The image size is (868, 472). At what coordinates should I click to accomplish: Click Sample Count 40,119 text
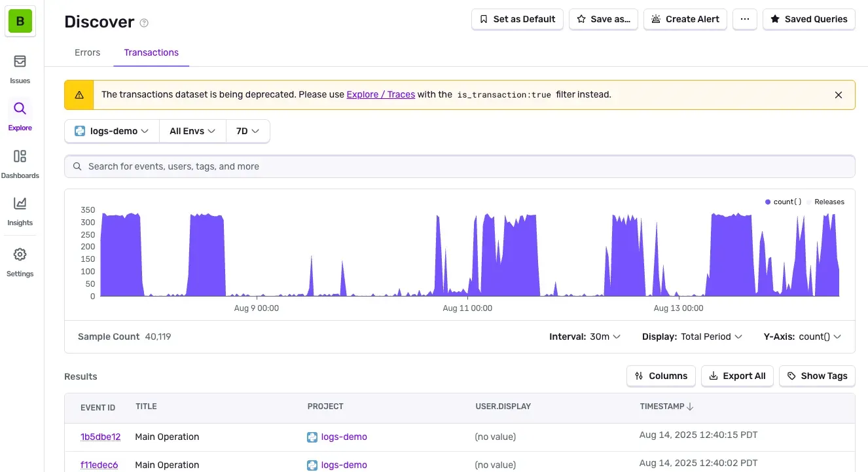(x=124, y=336)
